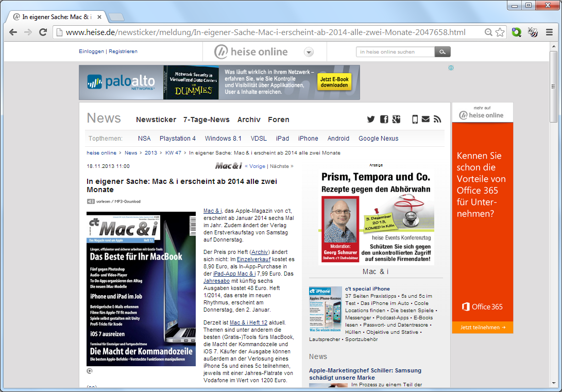562x392 pixels.
Task: Open Einzelverkauf link in article
Action: [x=253, y=259]
